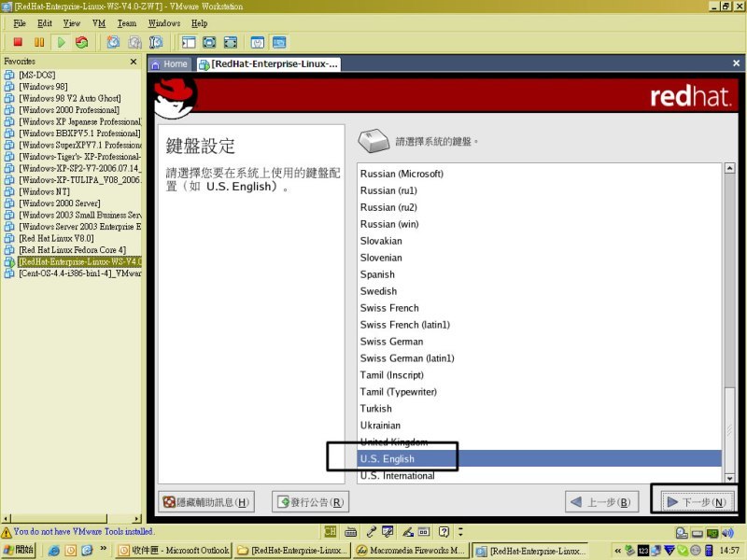The height and width of the screenshot is (560, 747).
Task: Click the sound device icon in VMware status bar
Action: coord(727,532)
